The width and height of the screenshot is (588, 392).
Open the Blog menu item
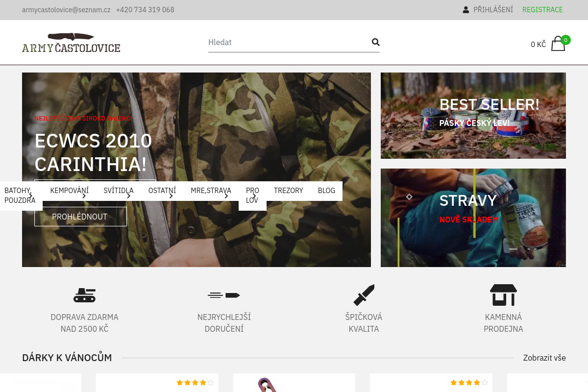point(326,191)
